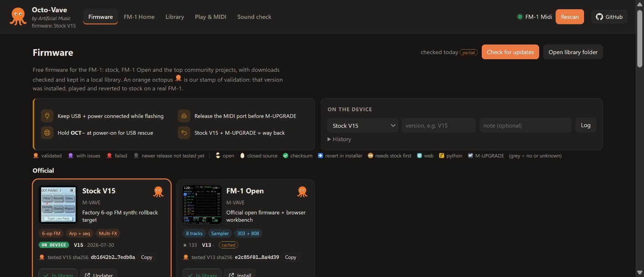Click the green FM-1 Midi status dot

click(520, 17)
